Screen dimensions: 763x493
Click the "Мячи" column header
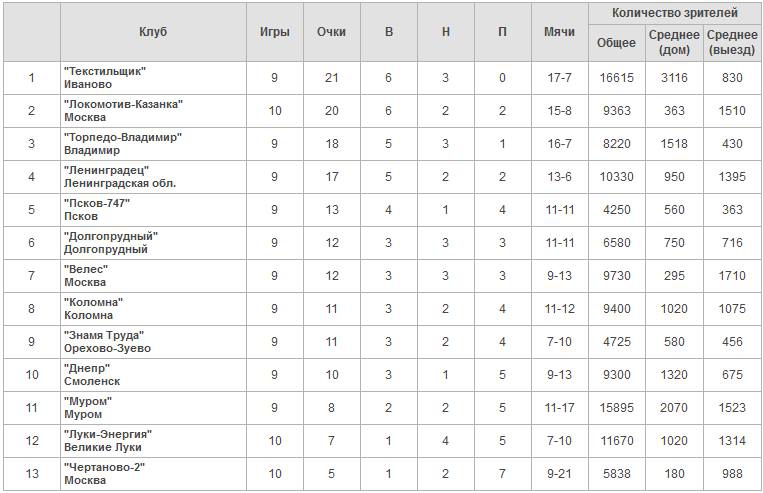tap(559, 32)
